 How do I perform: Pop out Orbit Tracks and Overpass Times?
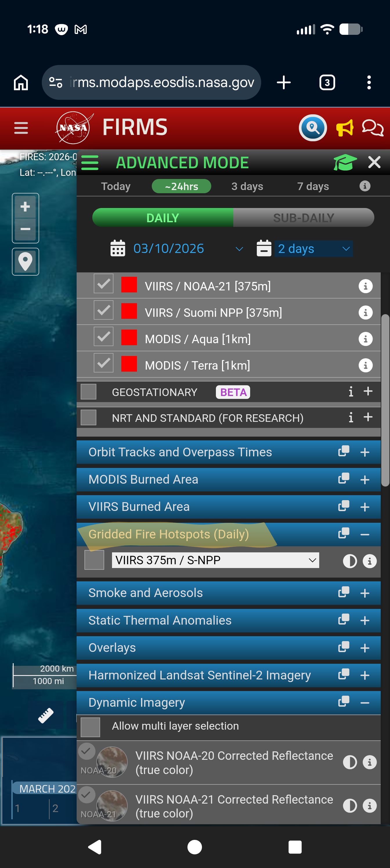tap(344, 451)
